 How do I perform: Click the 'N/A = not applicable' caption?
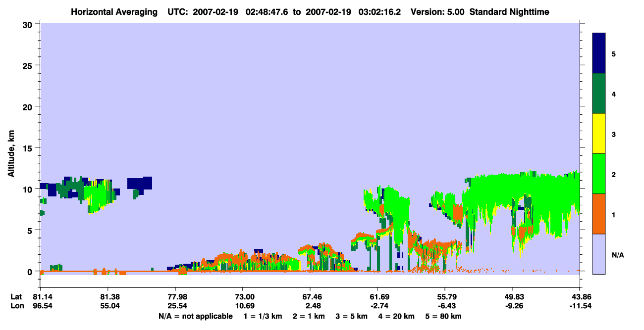click(x=195, y=316)
